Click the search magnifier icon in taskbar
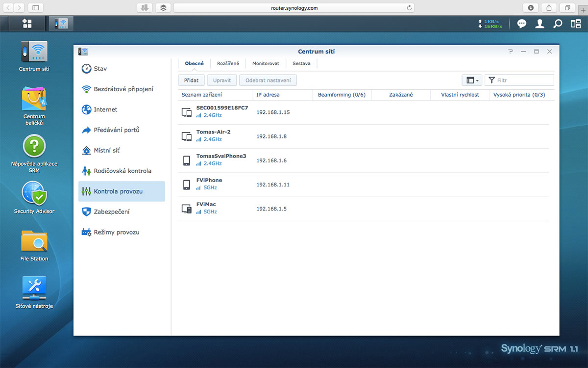 [x=558, y=24]
